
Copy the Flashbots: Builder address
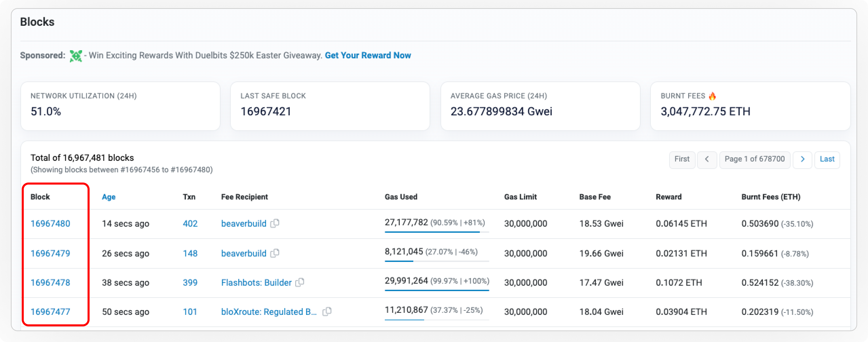point(301,283)
